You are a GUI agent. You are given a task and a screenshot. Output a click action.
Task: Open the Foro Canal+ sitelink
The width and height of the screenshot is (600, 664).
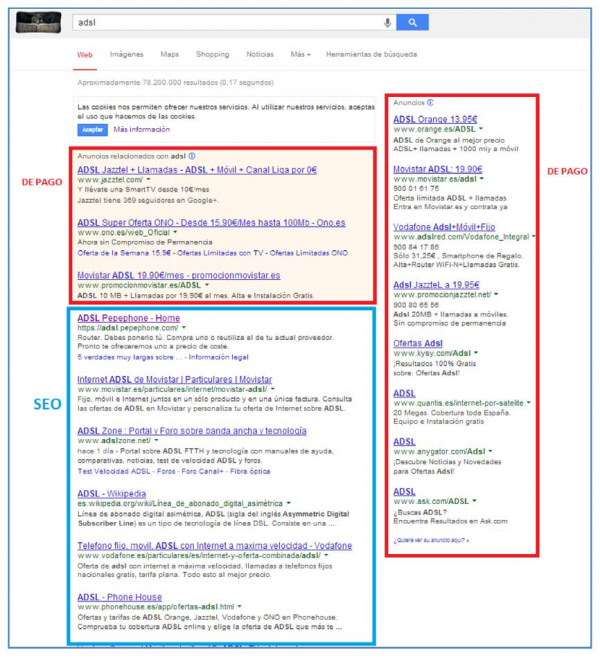point(202,471)
